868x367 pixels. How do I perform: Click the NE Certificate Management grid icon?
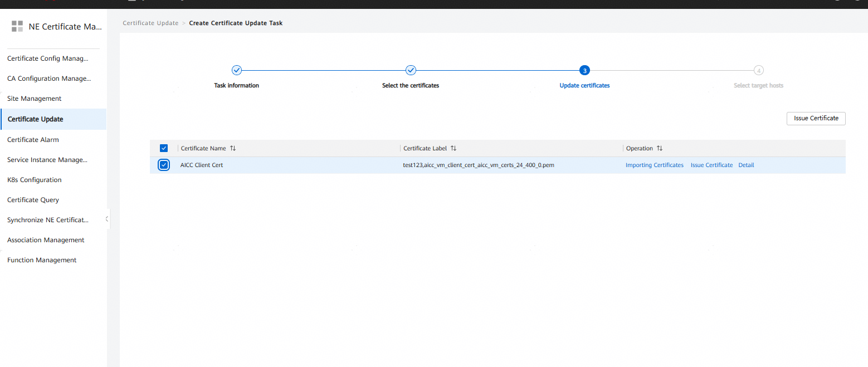click(17, 26)
